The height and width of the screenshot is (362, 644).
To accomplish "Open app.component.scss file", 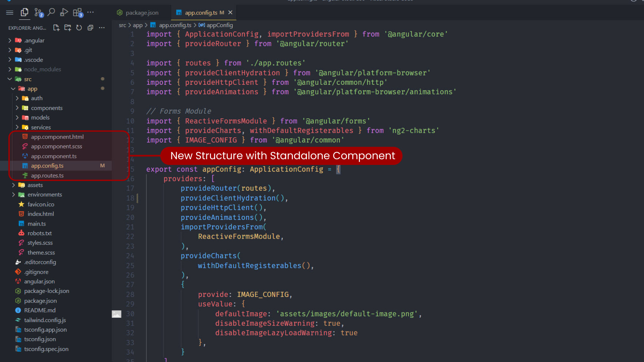I will (56, 146).
